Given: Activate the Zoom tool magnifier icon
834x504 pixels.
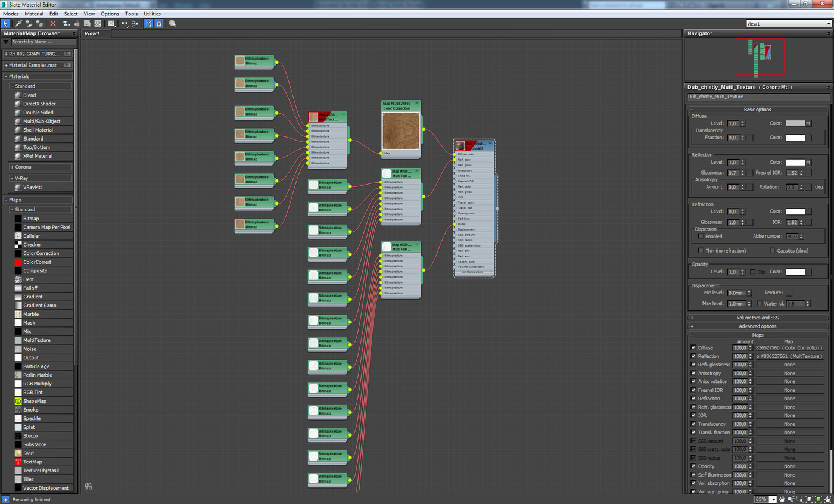Looking at the screenshot, I should 791,499.
